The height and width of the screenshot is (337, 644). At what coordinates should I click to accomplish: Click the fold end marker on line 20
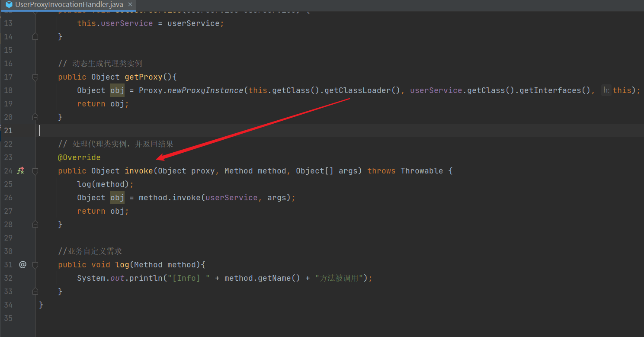pyautogui.click(x=35, y=117)
